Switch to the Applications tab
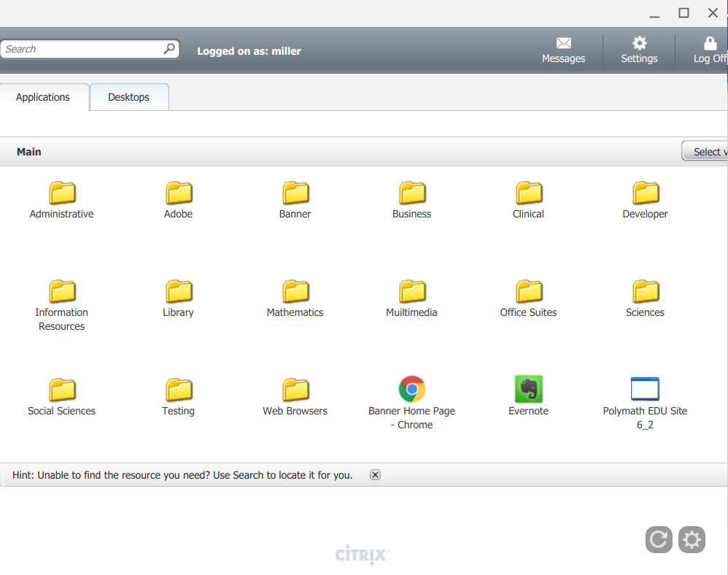Viewport: 728px width, 575px height. [44, 97]
